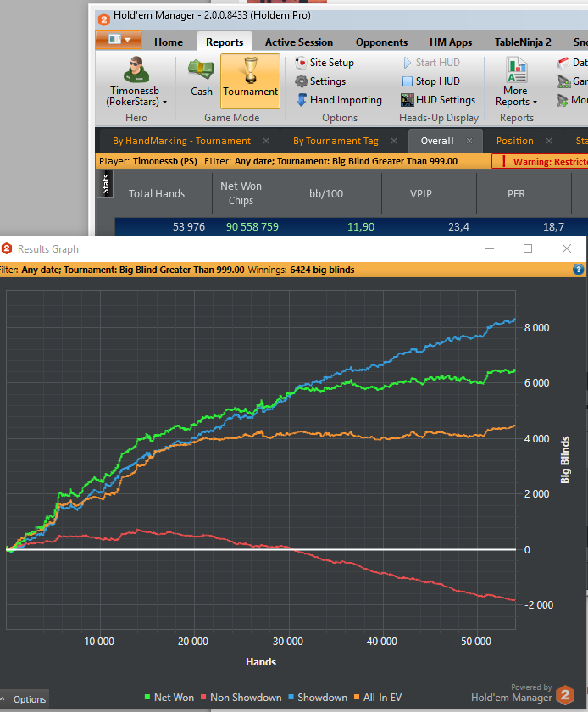Open the By Tournament Tag report tab
Viewport: 588px width, 712px height.
click(336, 141)
